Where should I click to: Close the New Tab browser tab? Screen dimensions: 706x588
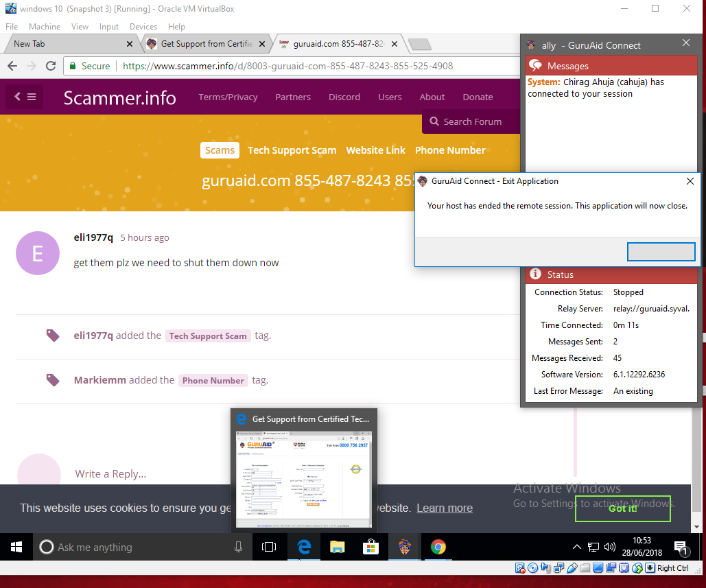pos(130,44)
